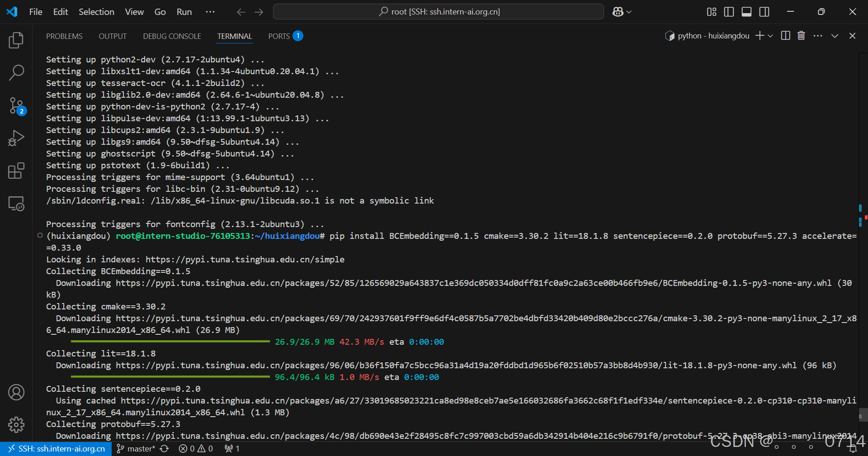The width and height of the screenshot is (868, 456).
Task: Switch to the PROBLEMS tab
Action: coord(64,36)
